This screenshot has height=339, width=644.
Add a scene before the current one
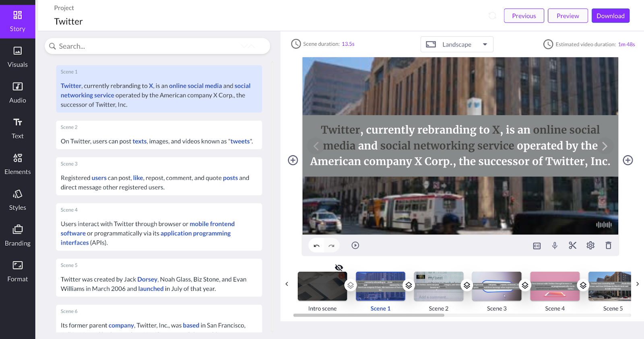pos(293,160)
